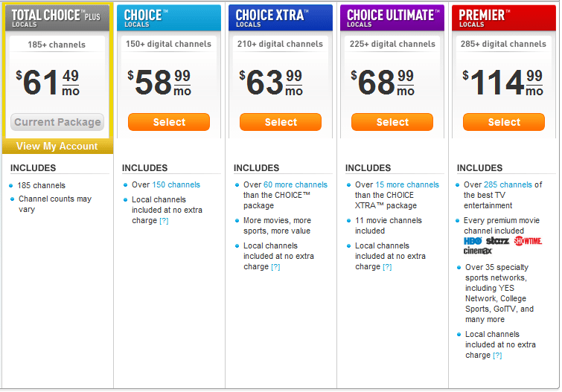
Task: Click the Cinemax logo in Premier
Action: coord(477,251)
